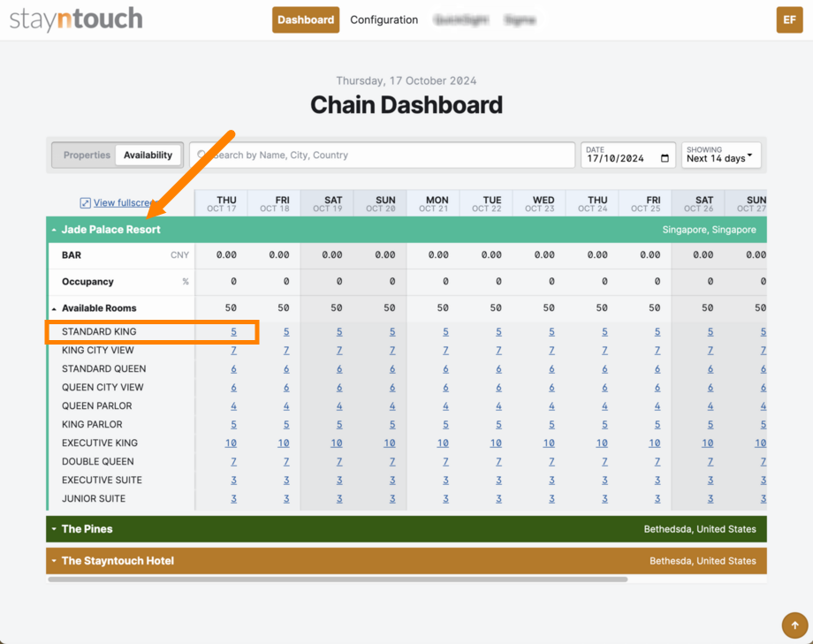Click the WED Oct 23 column header

tap(539, 204)
